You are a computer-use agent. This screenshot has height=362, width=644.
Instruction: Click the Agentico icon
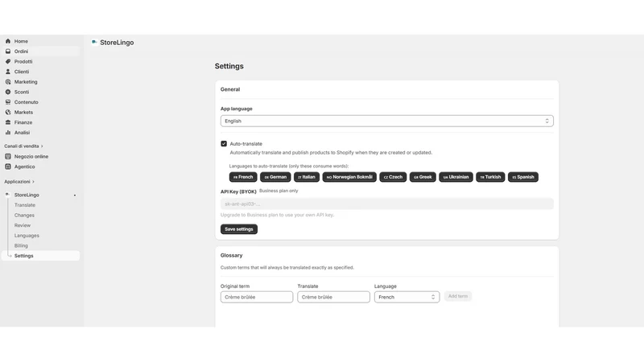click(8, 167)
